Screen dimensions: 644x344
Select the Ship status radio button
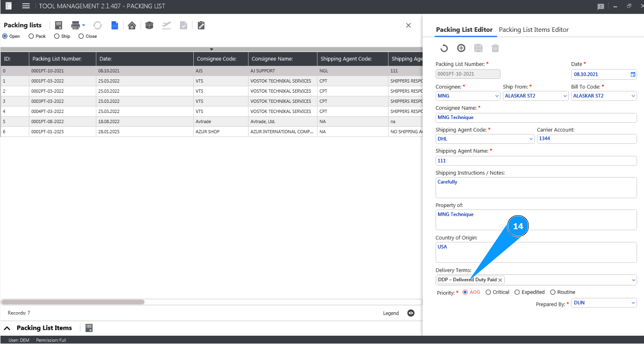point(57,36)
